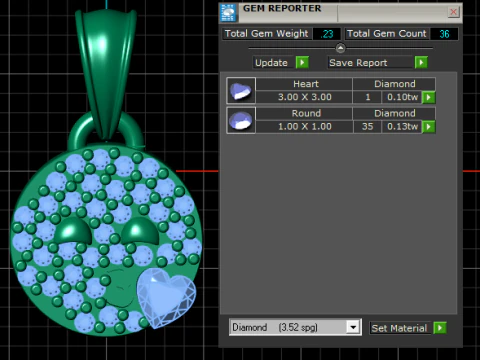Viewport: 480px width, 360px height.
Task: Click Diamond material cell in Round row
Action: pyautogui.click(x=394, y=113)
